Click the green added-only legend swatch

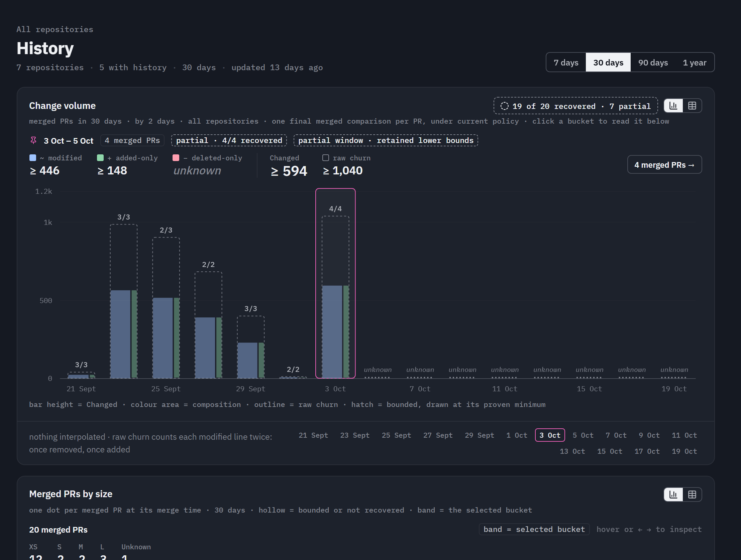100,158
